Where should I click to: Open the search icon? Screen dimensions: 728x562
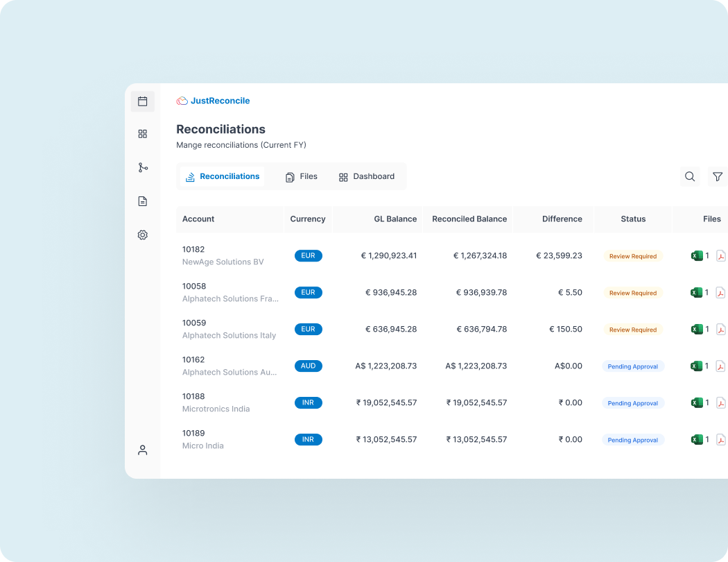(689, 176)
